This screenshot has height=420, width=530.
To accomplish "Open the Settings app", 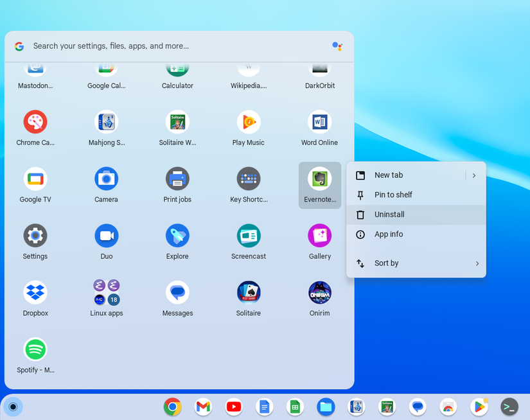I will tap(35, 240).
